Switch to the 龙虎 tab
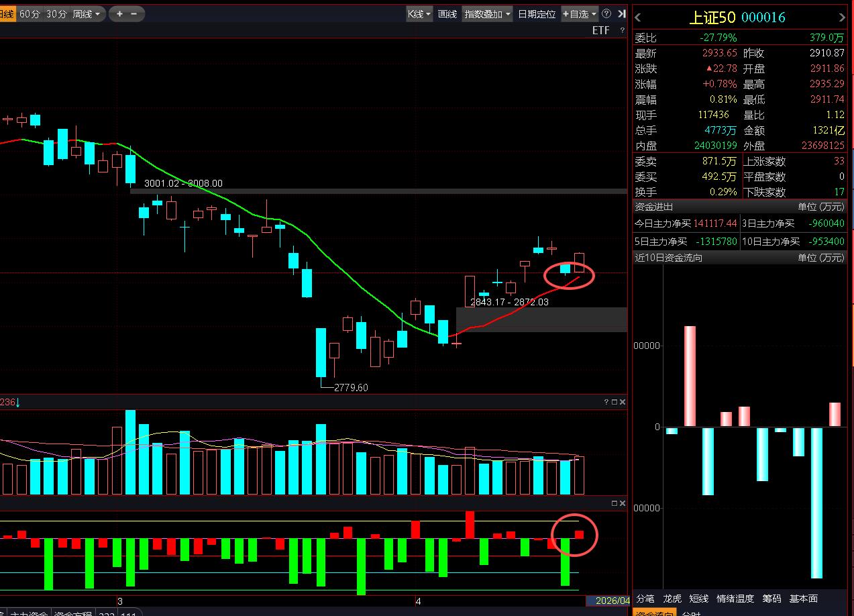Image resolution: width=854 pixels, height=616 pixels. (672, 599)
